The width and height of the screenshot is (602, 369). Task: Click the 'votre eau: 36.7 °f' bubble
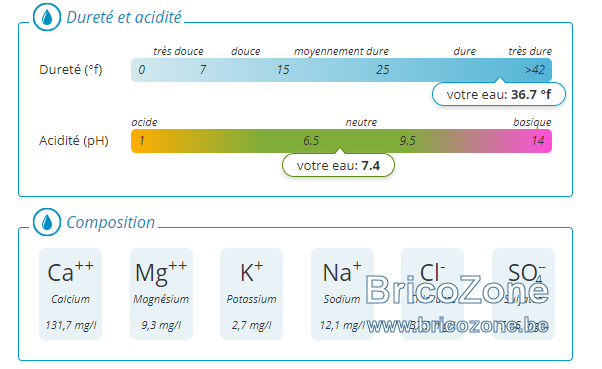point(499,94)
